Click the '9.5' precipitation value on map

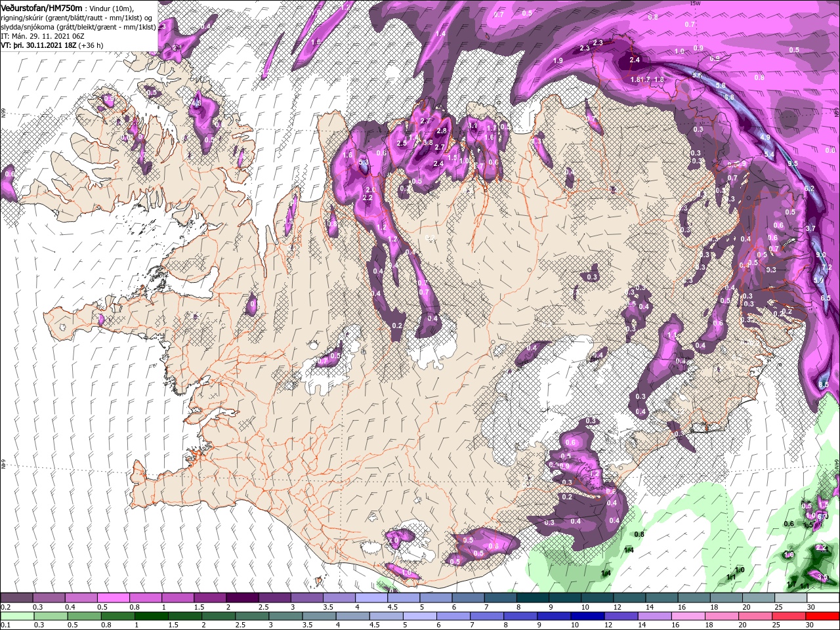[792, 163]
